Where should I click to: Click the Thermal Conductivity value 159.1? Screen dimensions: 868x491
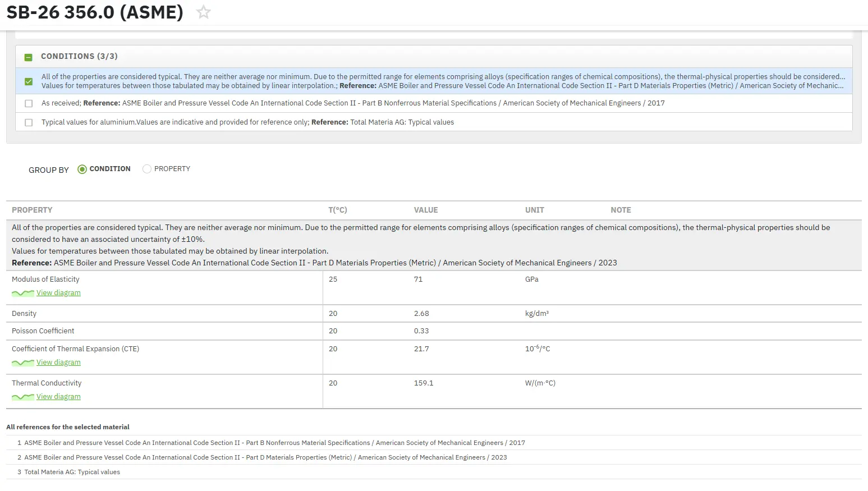424,383
